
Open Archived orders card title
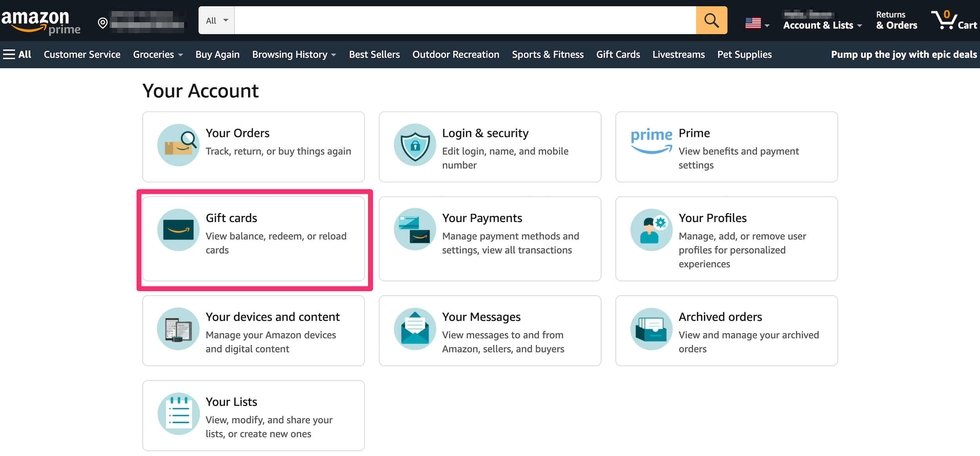click(720, 317)
